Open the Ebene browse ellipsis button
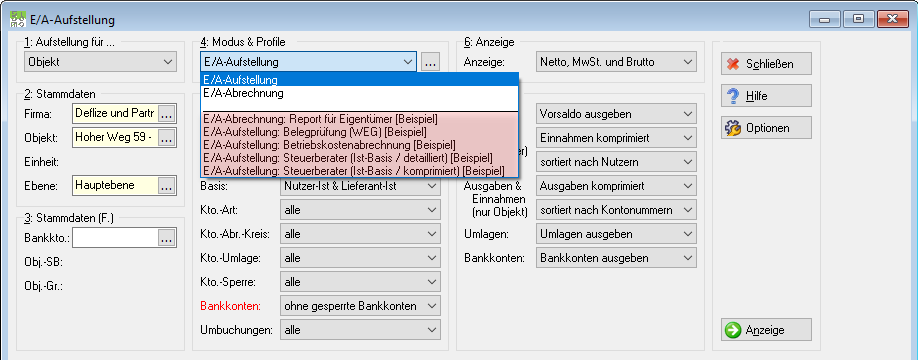918x360 pixels. 167,186
